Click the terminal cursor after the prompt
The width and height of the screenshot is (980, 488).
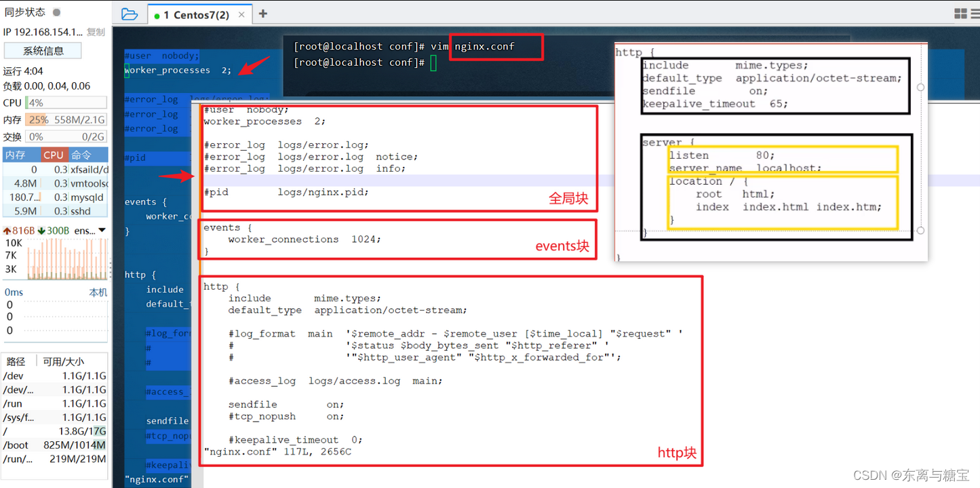[x=433, y=62]
